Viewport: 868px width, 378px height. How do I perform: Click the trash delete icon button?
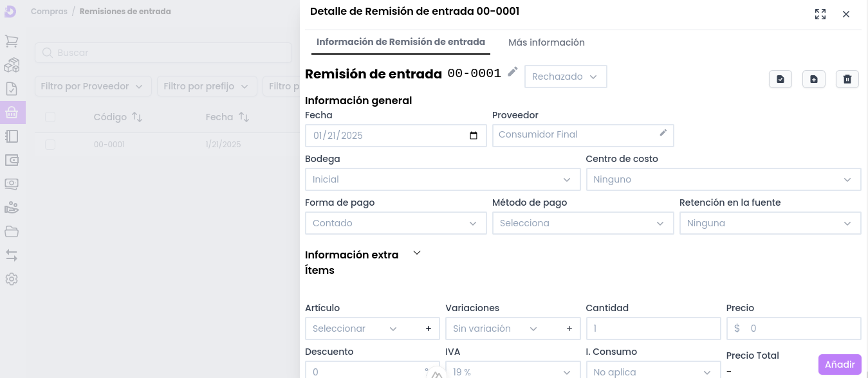tap(847, 79)
